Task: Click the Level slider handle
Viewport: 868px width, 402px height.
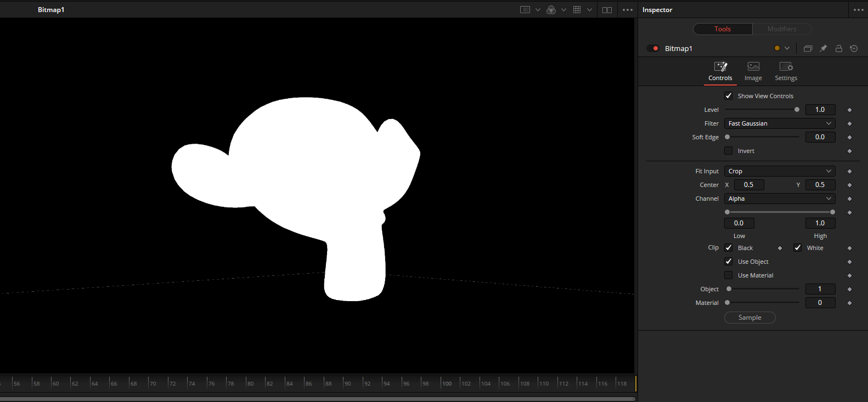Action: click(797, 110)
